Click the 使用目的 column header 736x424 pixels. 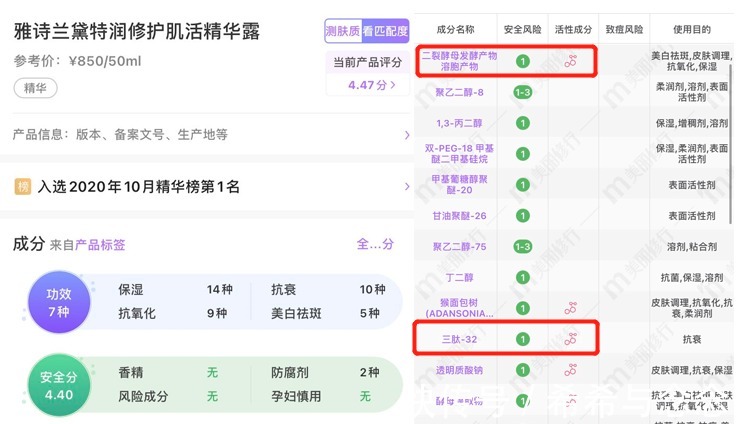(x=692, y=30)
